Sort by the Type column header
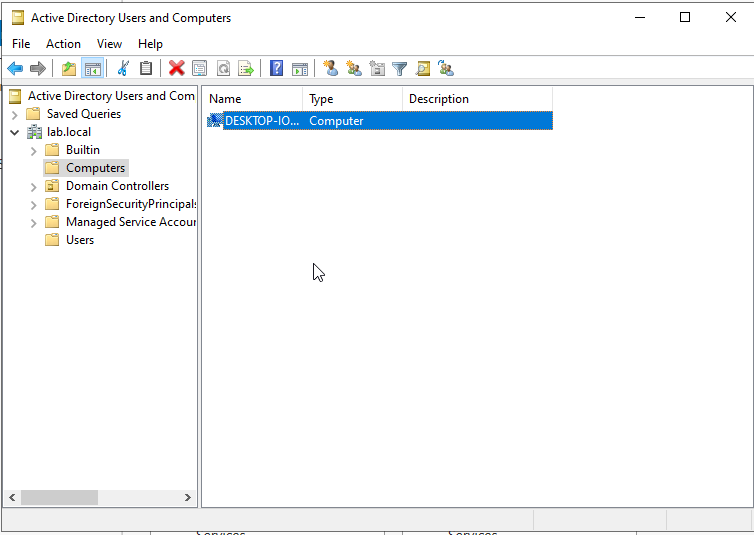 (x=352, y=99)
